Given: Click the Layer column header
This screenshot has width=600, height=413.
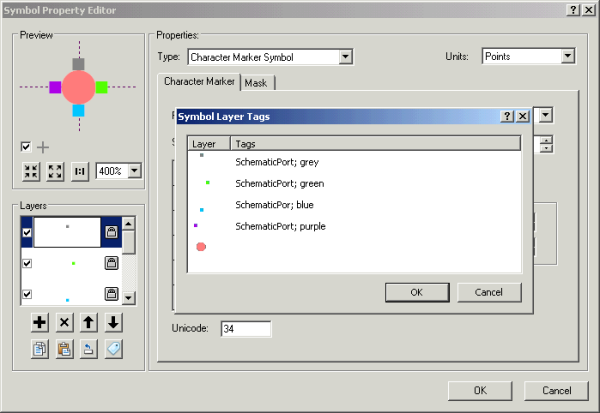Looking at the screenshot, I should (x=209, y=144).
